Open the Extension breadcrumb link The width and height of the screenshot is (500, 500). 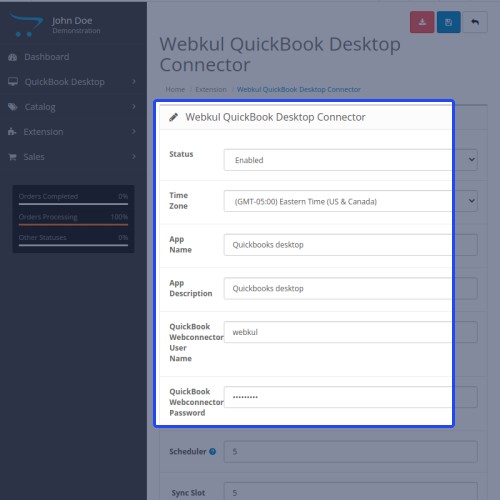211,89
